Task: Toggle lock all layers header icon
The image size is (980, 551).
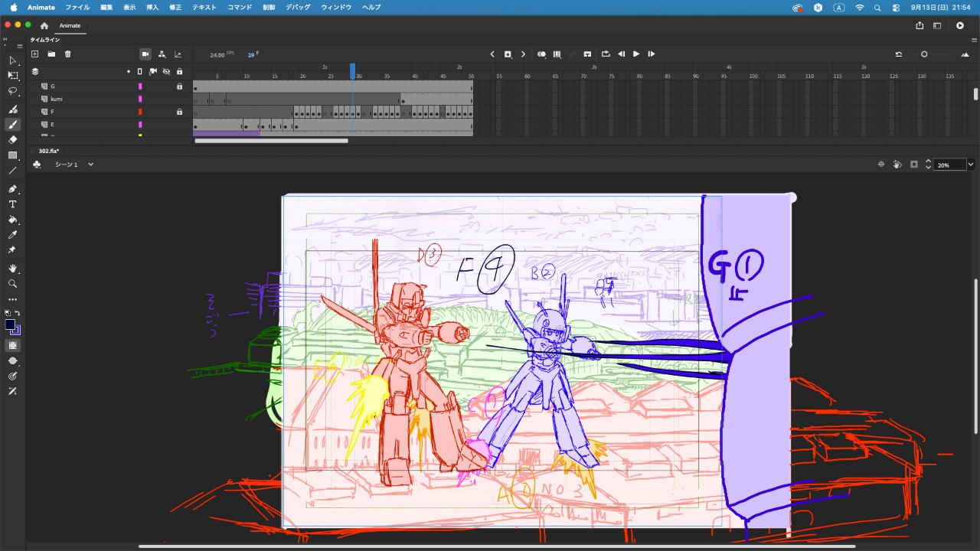Action: click(x=179, y=71)
